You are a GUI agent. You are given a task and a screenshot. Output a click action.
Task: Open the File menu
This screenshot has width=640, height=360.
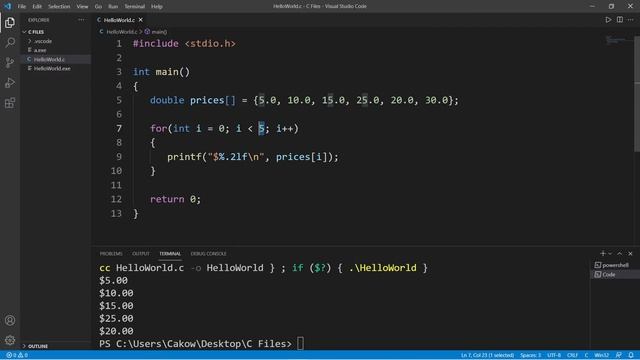pos(22,7)
